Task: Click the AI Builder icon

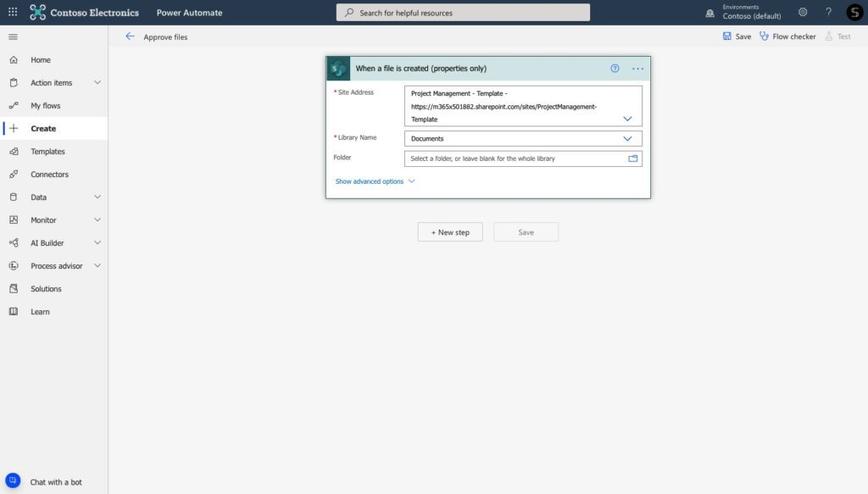Action: [14, 243]
